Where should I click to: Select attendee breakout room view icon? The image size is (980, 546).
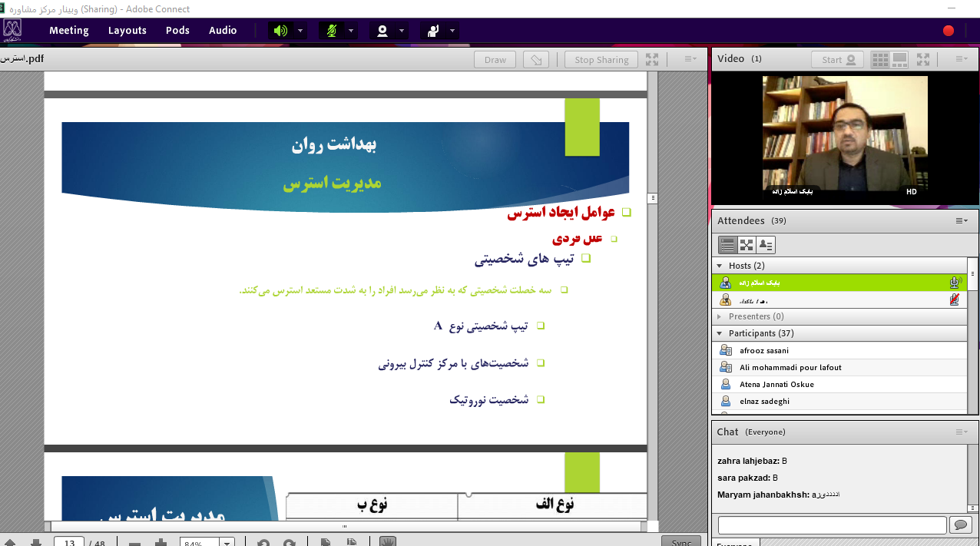point(747,245)
